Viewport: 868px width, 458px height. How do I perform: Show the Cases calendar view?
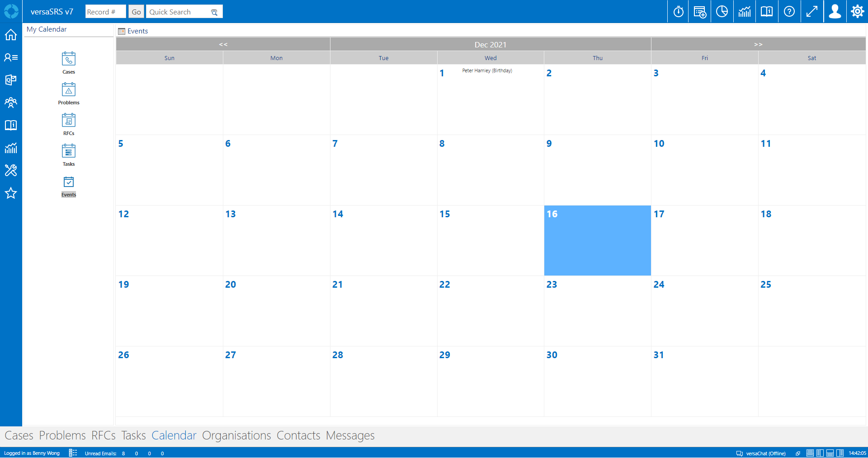click(69, 63)
